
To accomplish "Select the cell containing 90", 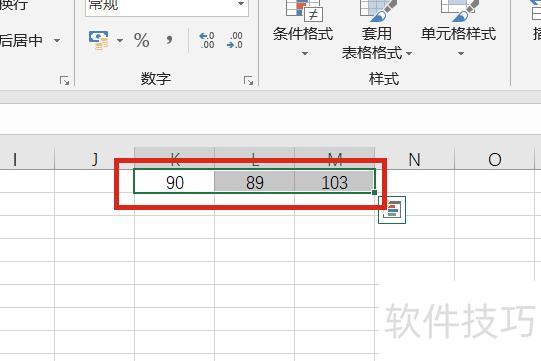I will point(174,182).
